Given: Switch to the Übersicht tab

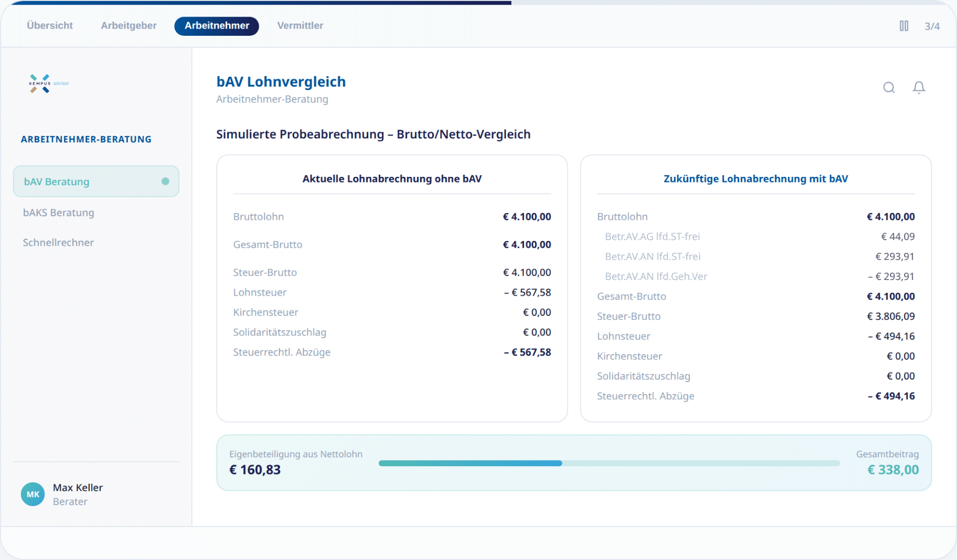Looking at the screenshot, I should [x=50, y=25].
